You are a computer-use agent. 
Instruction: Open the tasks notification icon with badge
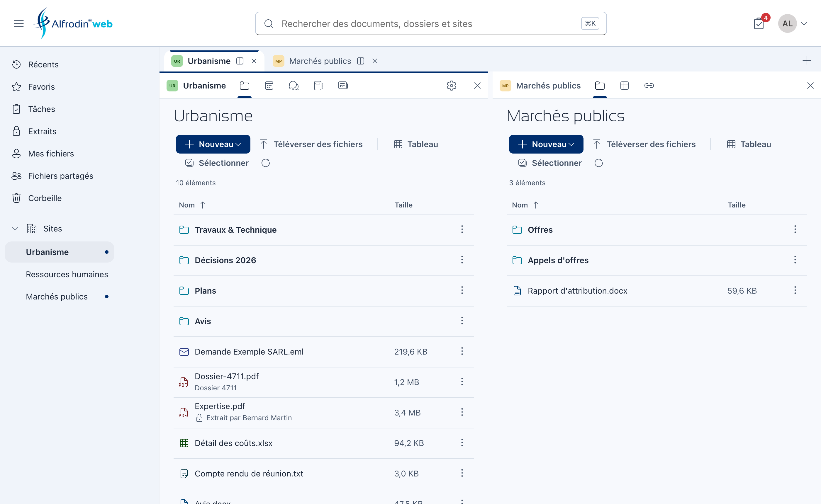click(759, 23)
